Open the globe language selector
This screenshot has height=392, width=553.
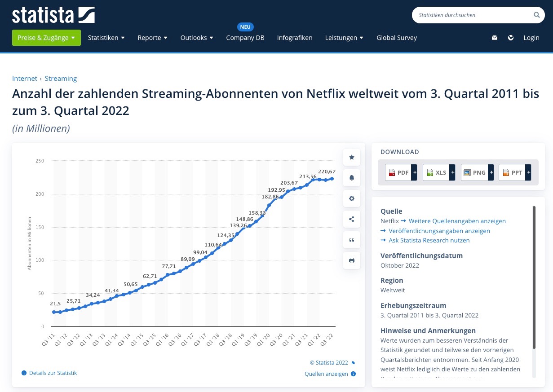511,38
